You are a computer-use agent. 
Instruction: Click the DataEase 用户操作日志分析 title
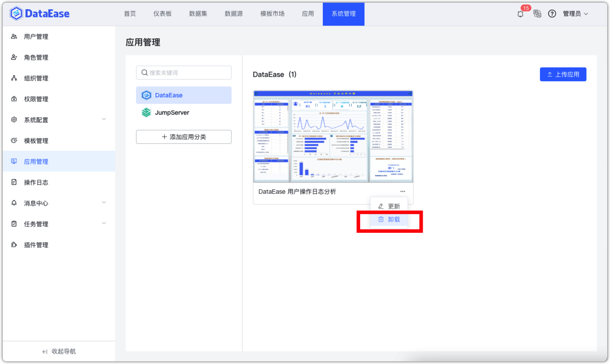(x=297, y=192)
